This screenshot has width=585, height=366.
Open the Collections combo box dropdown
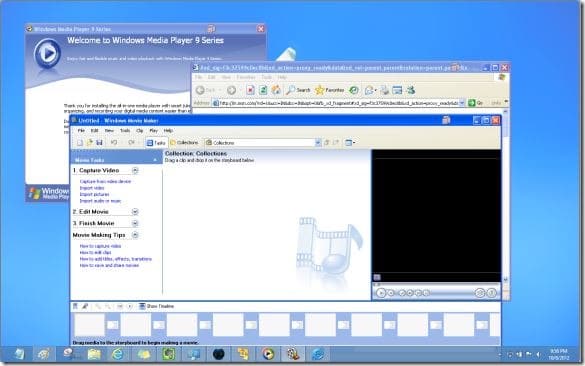point(318,143)
